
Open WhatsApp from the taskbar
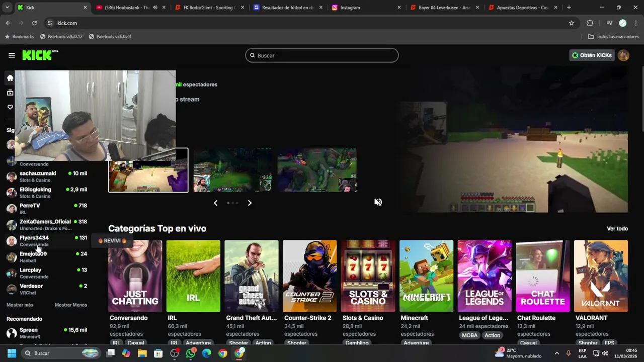tap(191, 353)
